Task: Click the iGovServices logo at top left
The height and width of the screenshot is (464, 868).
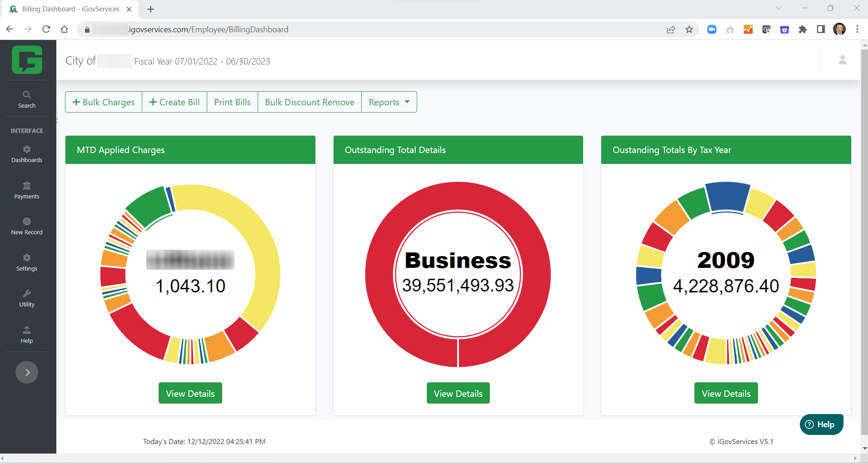Action: pyautogui.click(x=27, y=59)
